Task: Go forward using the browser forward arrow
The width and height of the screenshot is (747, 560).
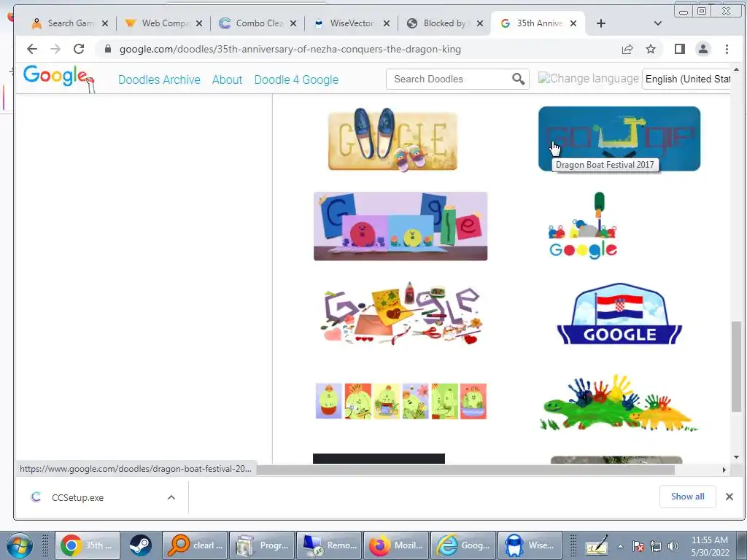Action: point(55,49)
